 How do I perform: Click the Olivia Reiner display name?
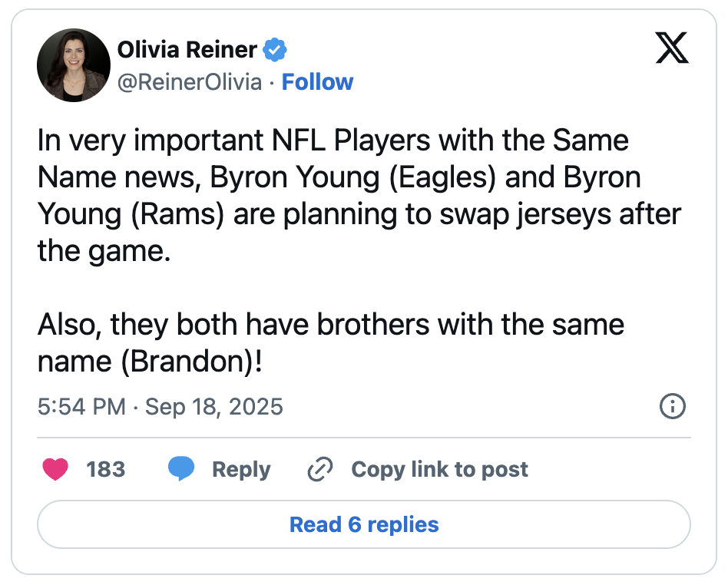tap(187, 50)
